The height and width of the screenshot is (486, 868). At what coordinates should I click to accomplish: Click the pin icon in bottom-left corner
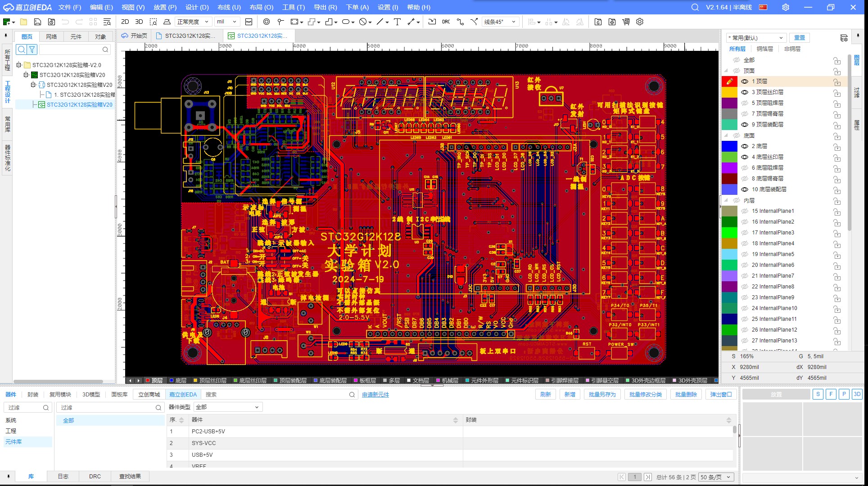coord(8,476)
